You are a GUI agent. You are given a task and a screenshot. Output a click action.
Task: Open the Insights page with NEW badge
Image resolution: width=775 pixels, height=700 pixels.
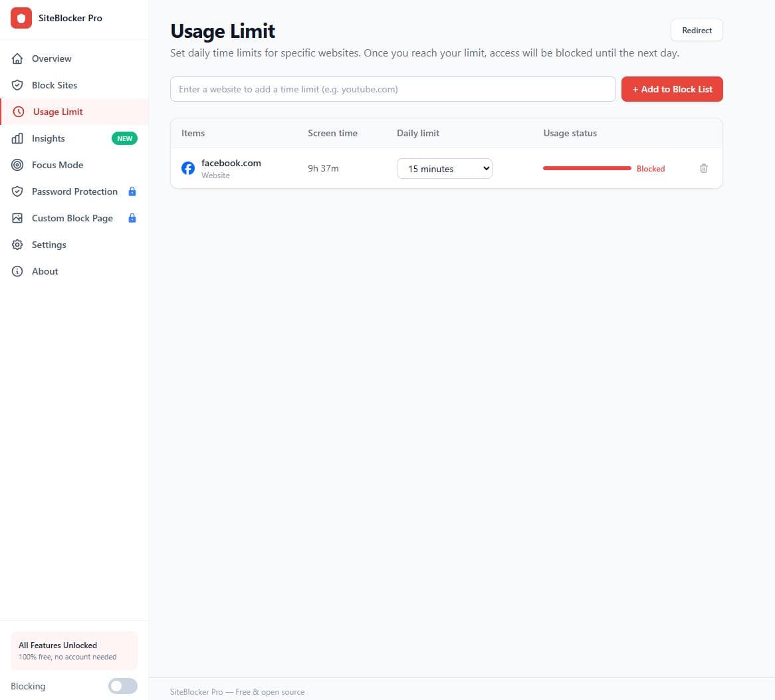pyautogui.click(x=48, y=138)
